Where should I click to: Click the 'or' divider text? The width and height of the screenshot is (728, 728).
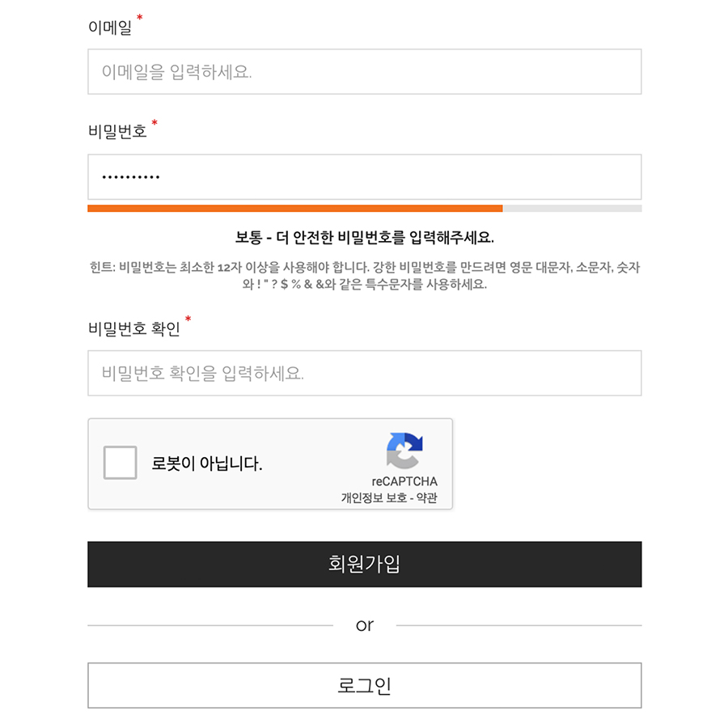pyautogui.click(x=365, y=625)
